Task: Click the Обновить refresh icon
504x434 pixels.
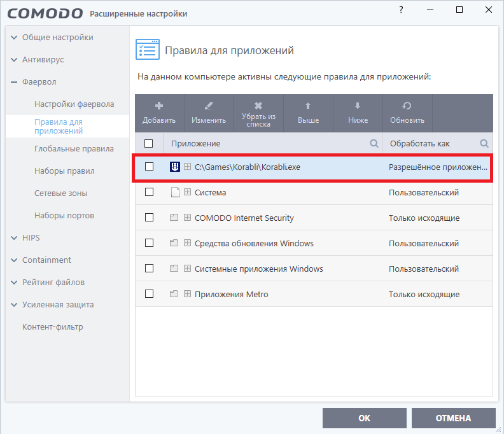Action: [x=407, y=106]
